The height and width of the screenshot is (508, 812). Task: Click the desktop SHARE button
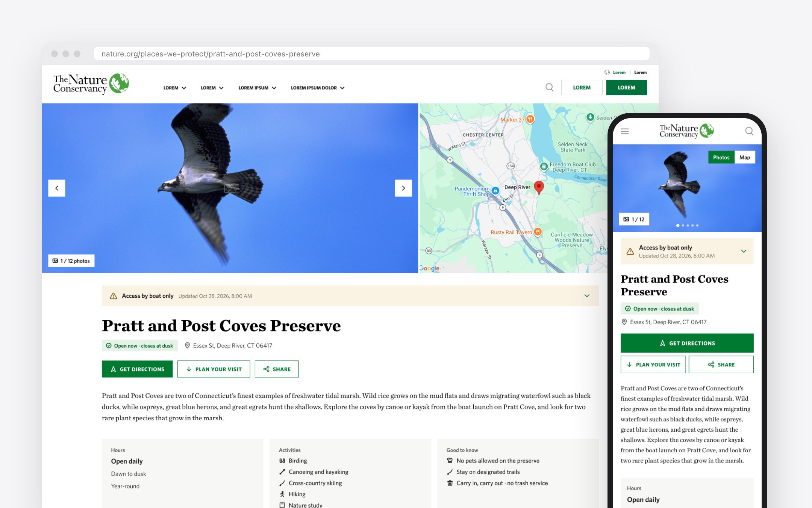(x=277, y=369)
